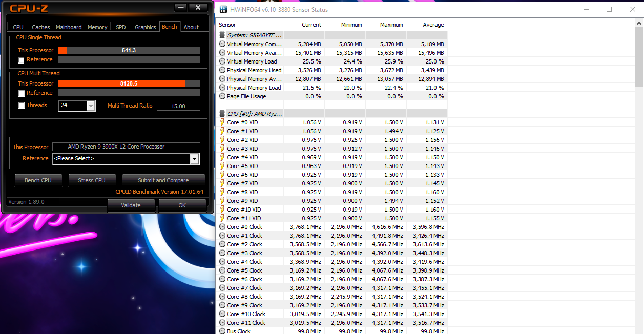Screen dimensions: 644x334
Task: Click the Virtual Memory Com... row icon
Action: [x=222, y=44]
